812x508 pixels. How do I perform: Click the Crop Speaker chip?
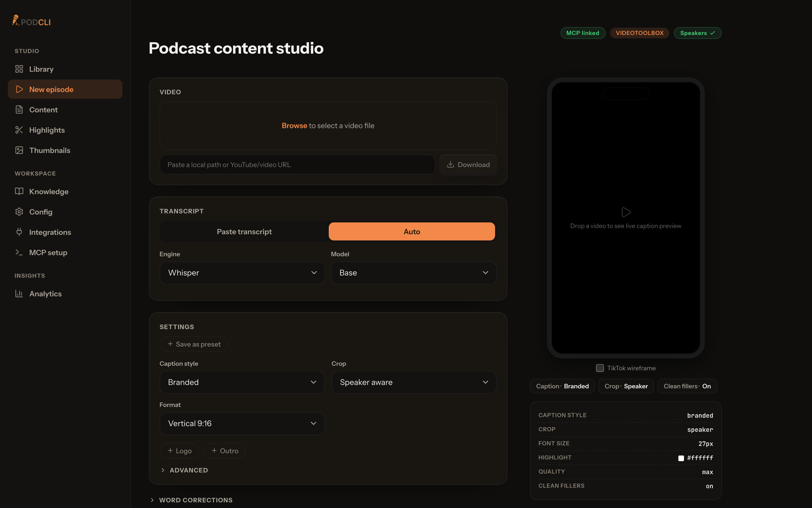click(626, 386)
